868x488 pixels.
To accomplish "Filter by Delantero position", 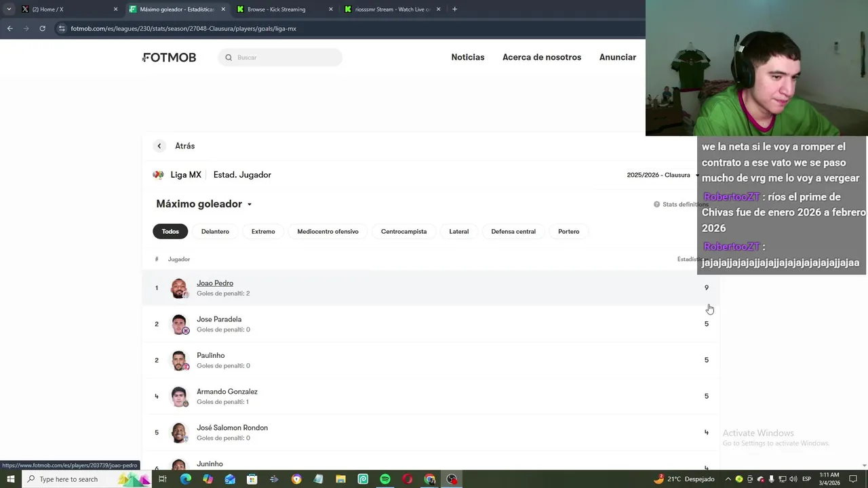I will click(x=215, y=231).
